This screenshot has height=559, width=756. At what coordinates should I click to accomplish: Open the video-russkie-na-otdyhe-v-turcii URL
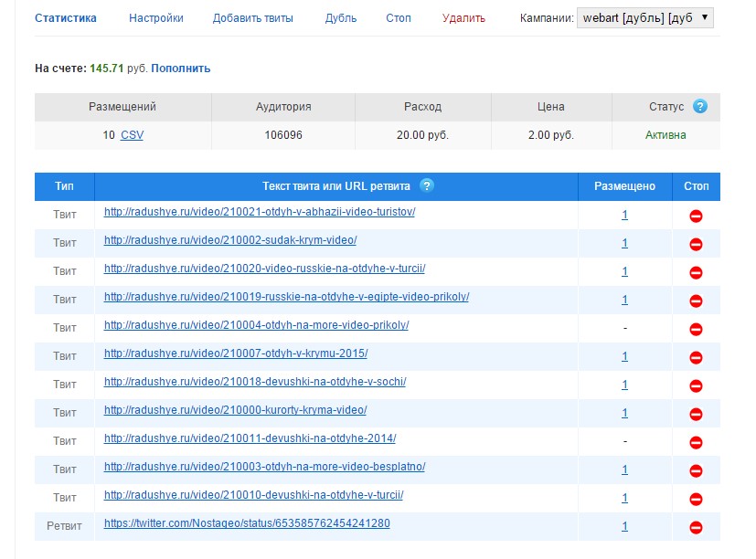pyautogui.click(x=265, y=269)
